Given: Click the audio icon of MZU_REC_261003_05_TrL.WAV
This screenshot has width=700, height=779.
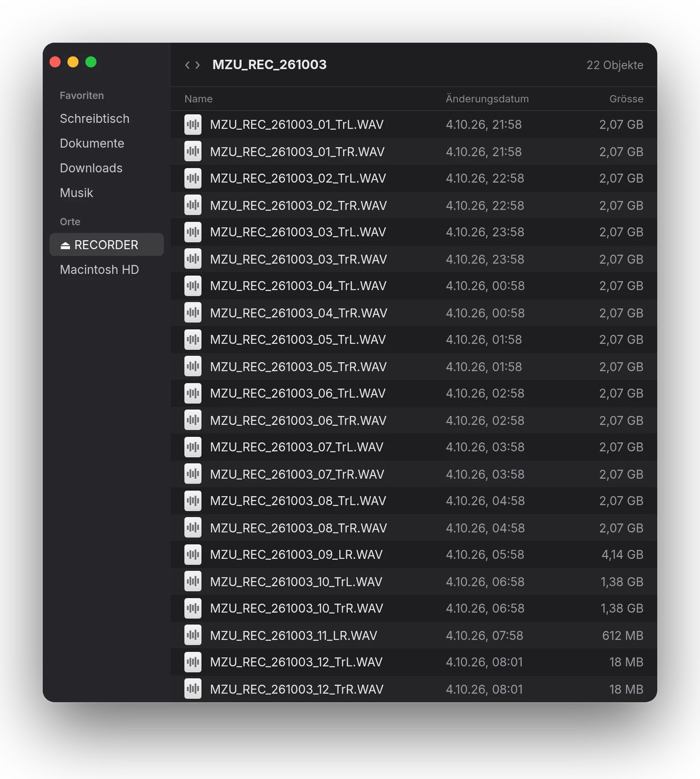Looking at the screenshot, I should click(193, 340).
